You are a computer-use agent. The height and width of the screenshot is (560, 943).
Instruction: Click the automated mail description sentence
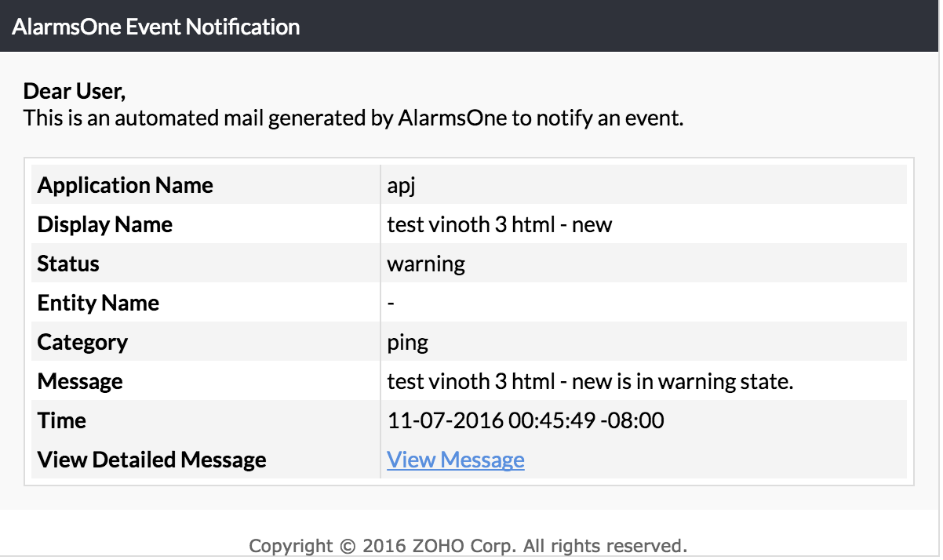click(354, 119)
